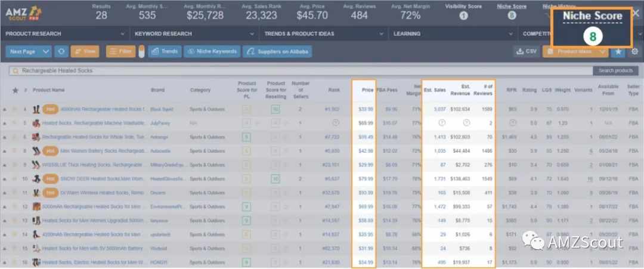Open the Keyword Research menu

193,33
